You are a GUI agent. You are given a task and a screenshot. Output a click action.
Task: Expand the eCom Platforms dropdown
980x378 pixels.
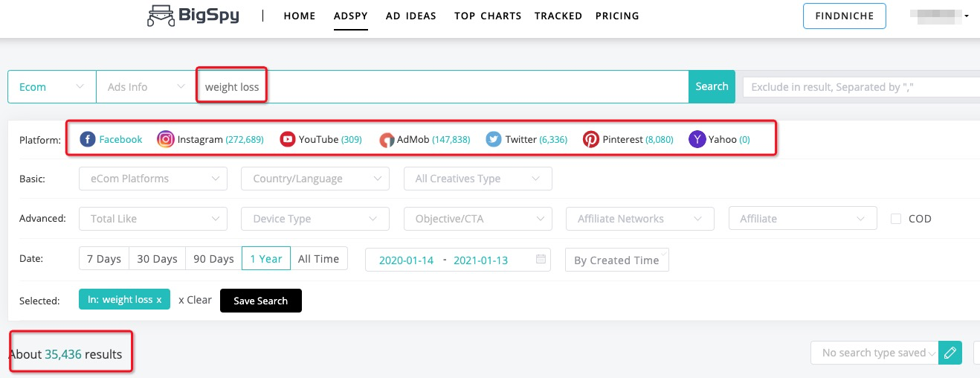tap(153, 179)
